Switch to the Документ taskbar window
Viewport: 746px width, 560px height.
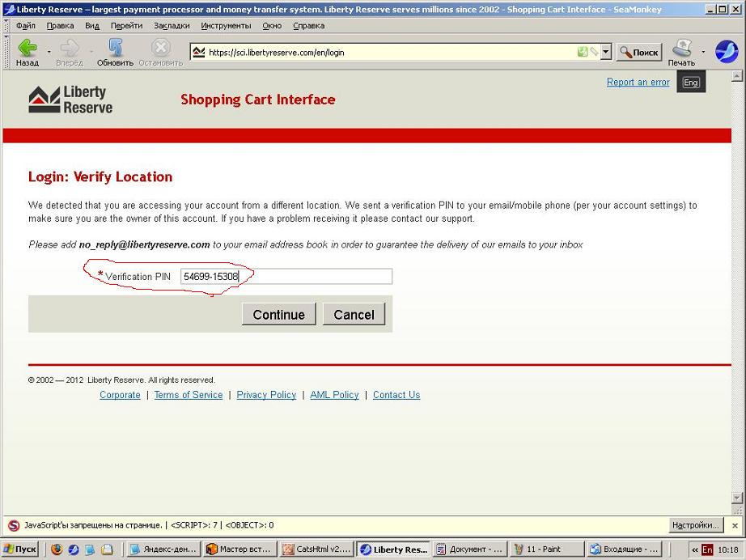pos(470,549)
